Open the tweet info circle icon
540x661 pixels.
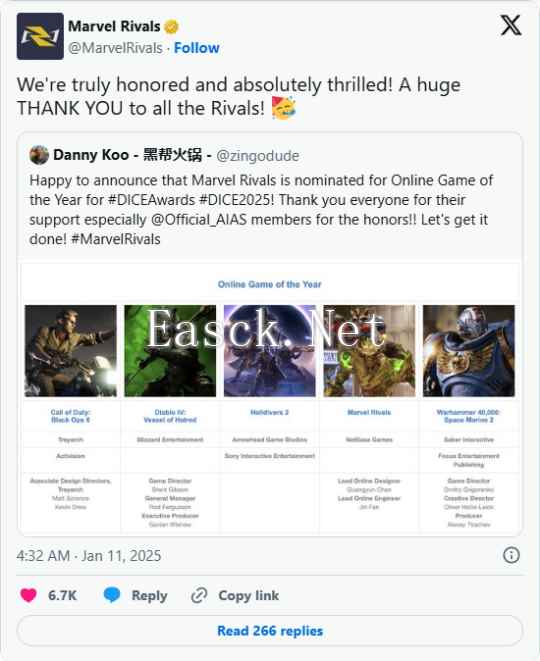tap(511, 555)
